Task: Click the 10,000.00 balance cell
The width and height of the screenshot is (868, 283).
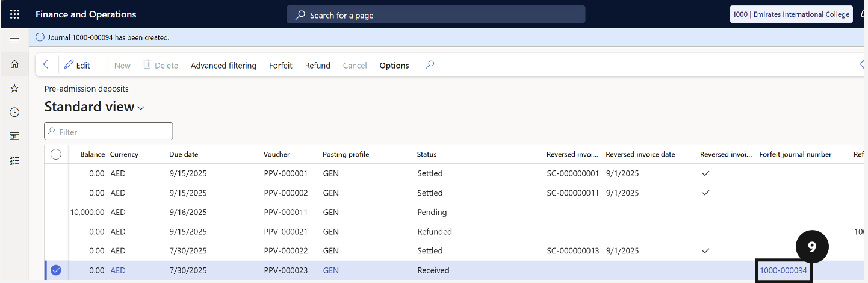Action: [87, 212]
